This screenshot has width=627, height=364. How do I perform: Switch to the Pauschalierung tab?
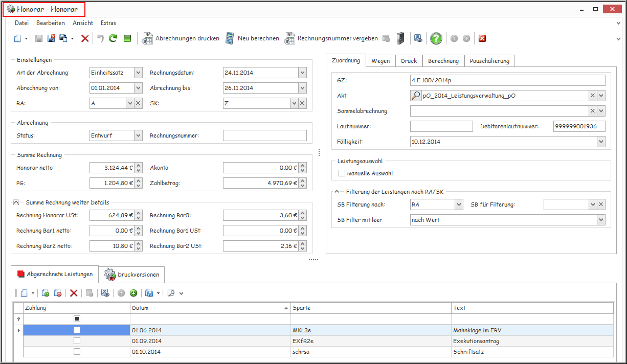489,61
